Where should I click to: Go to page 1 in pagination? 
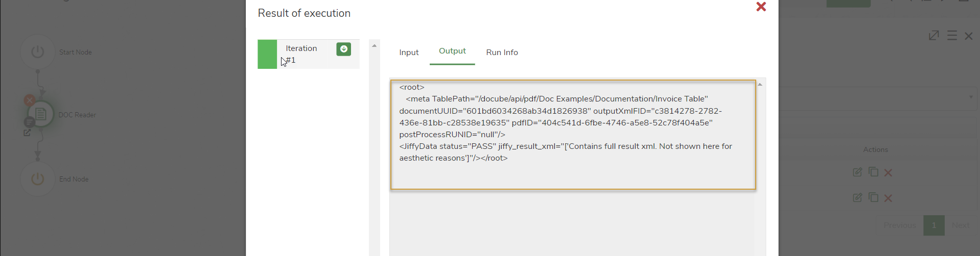coord(934,225)
